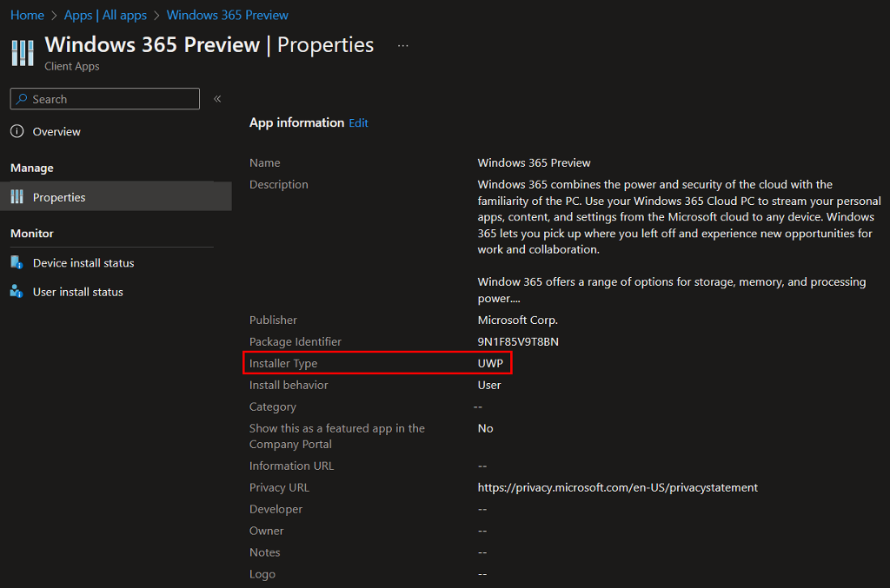Click the Overview info icon
Screen dimensions: 890x588
click(17, 131)
